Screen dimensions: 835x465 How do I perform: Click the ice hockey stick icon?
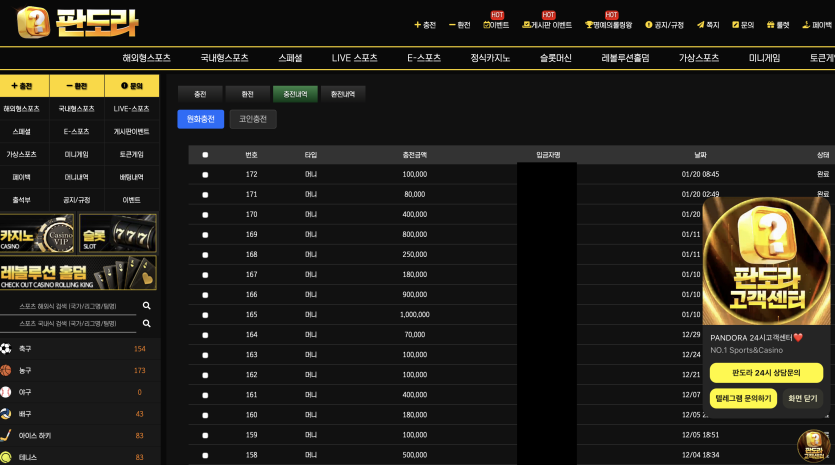pyautogui.click(x=6, y=435)
